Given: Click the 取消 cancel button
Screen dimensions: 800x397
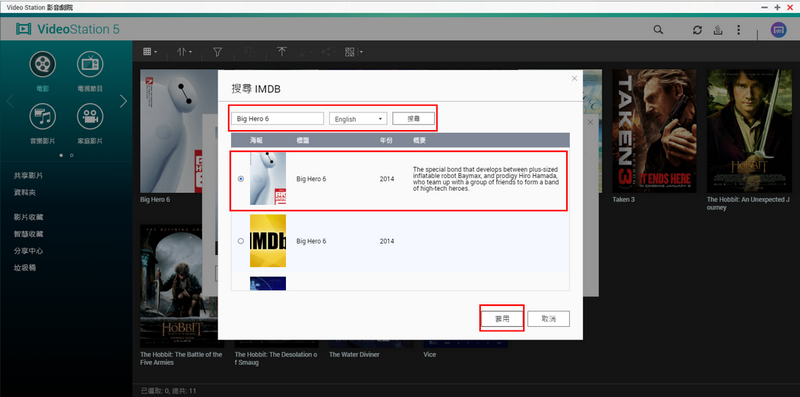Looking at the screenshot, I should (548, 318).
